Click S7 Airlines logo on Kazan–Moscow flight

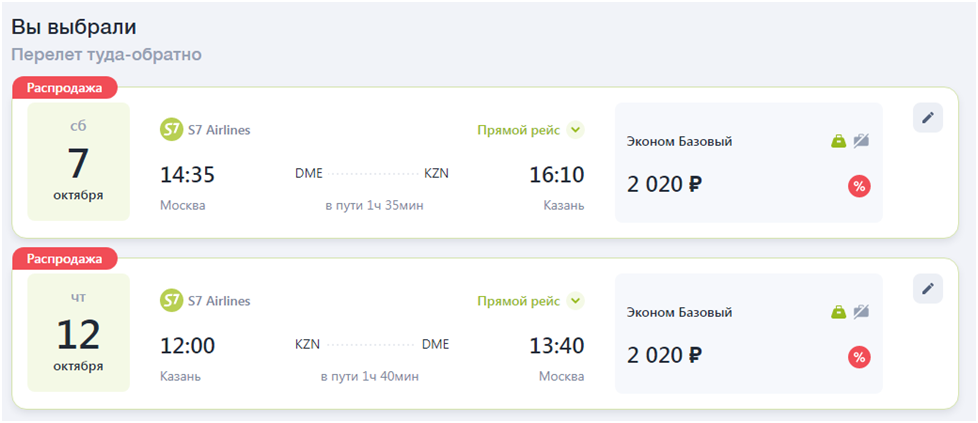[x=171, y=300]
